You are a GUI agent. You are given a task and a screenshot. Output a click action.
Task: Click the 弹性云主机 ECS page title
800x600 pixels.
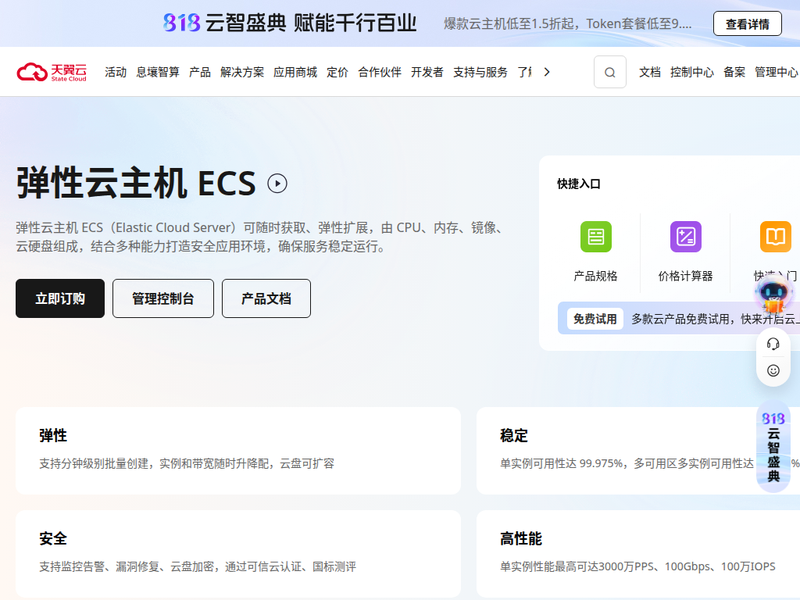point(136,183)
